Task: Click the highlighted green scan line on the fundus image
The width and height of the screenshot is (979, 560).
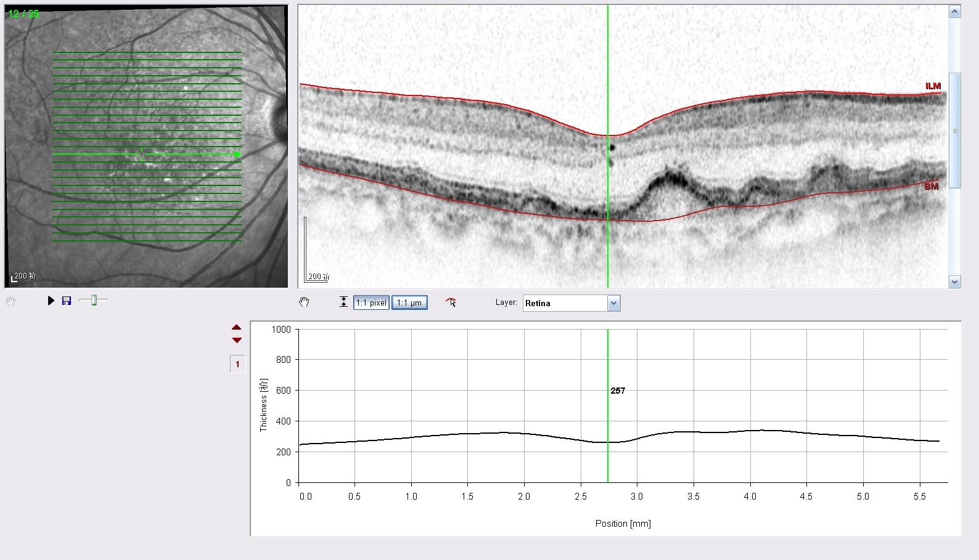Action: pyautogui.click(x=147, y=154)
